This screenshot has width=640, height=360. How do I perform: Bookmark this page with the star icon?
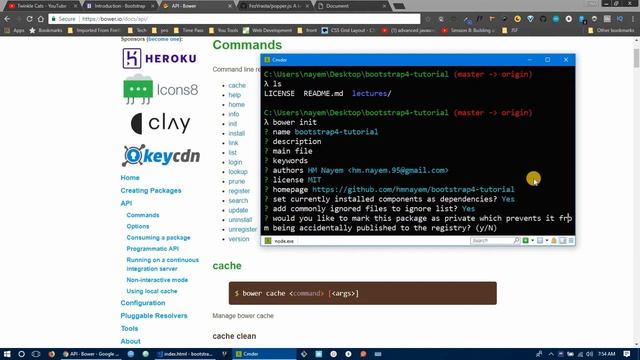point(428,19)
